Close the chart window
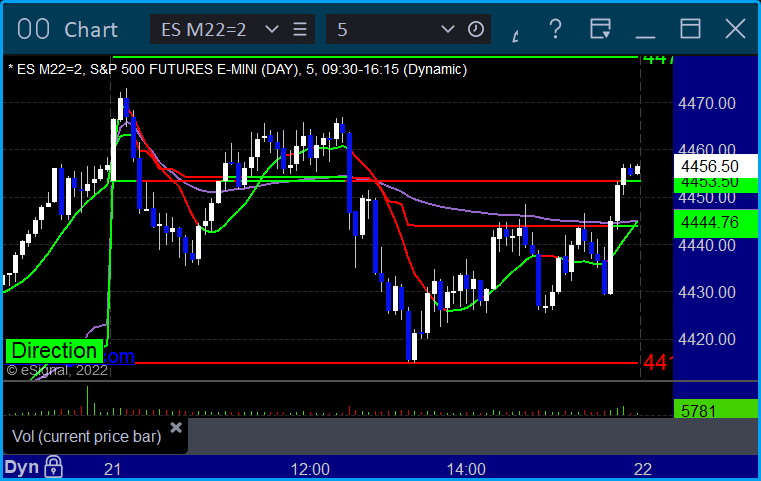 pos(735,29)
